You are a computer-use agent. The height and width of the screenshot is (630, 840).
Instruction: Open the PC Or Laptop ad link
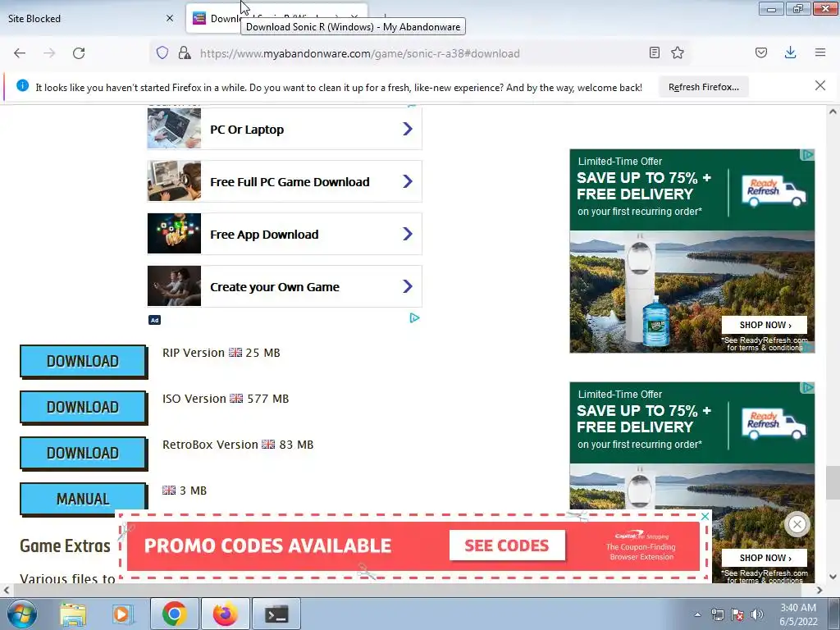tap(285, 129)
